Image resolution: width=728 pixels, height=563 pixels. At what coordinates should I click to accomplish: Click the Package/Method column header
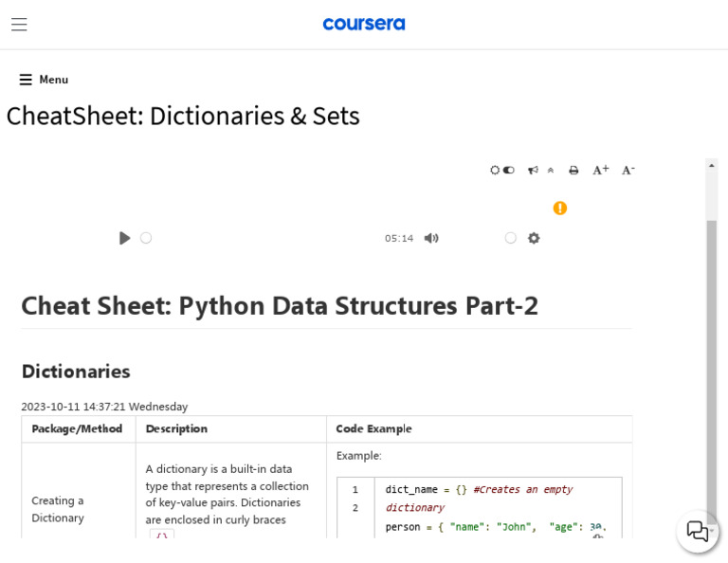77,429
